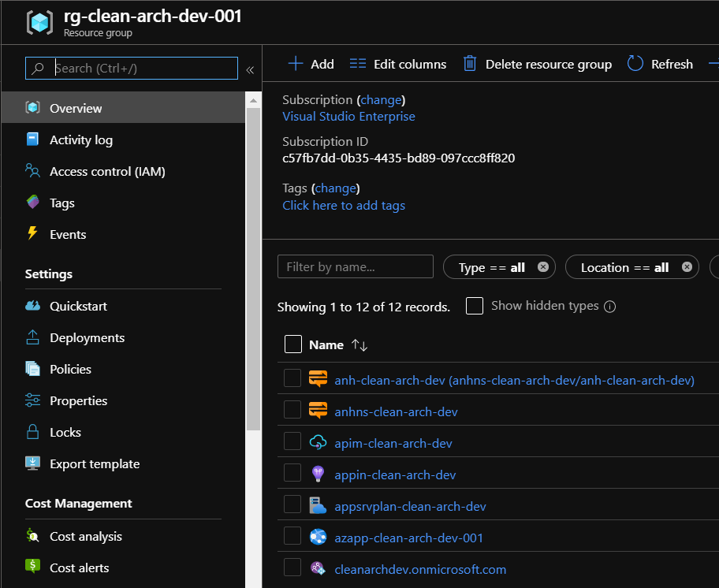Click the Visual Studio Enterprise subscription link

tap(348, 116)
